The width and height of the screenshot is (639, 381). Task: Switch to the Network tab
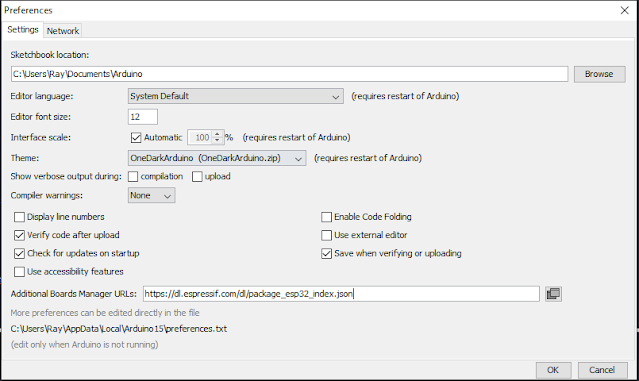[x=63, y=31]
